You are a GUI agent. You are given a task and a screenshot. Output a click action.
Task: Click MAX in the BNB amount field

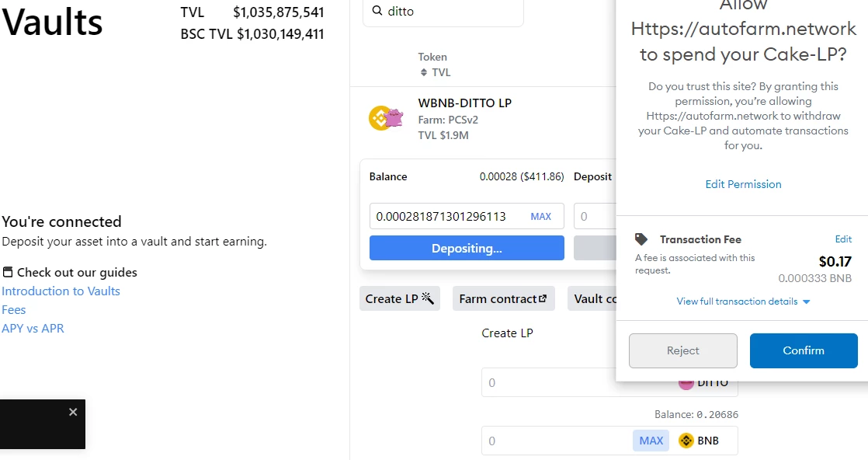click(651, 441)
